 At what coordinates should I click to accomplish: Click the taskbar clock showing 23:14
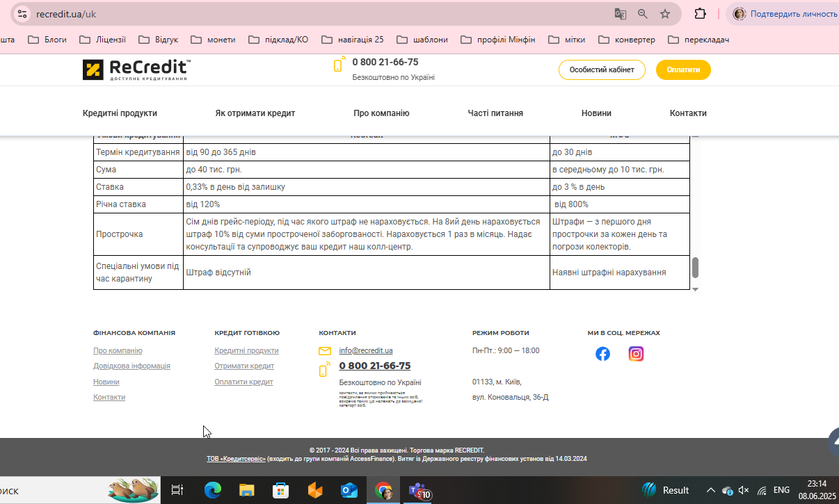(x=817, y=484)
